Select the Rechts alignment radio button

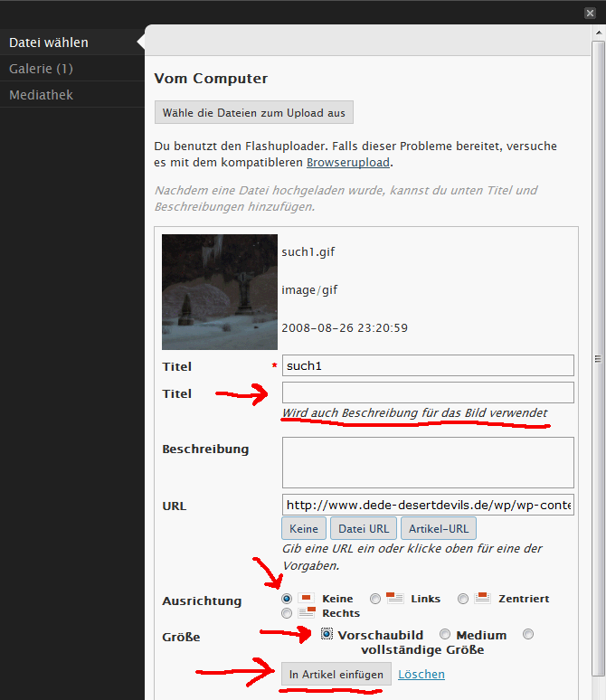click(287, 613)
